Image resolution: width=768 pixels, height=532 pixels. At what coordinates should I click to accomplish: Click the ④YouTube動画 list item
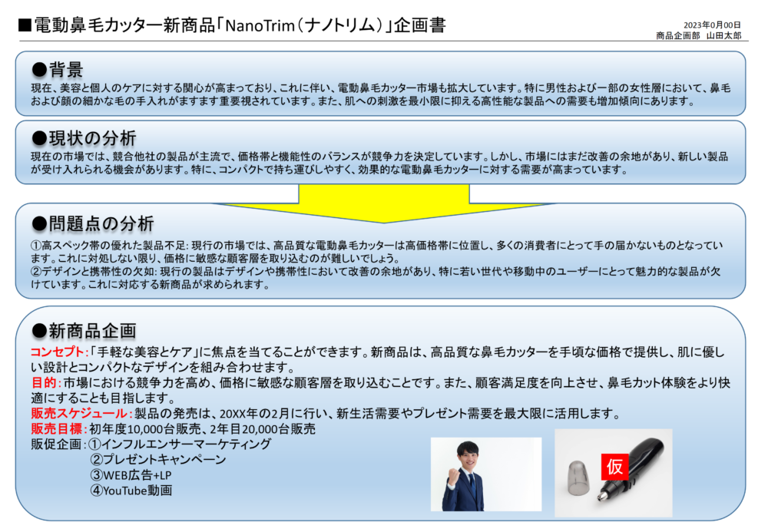click(x=131, y=491)
